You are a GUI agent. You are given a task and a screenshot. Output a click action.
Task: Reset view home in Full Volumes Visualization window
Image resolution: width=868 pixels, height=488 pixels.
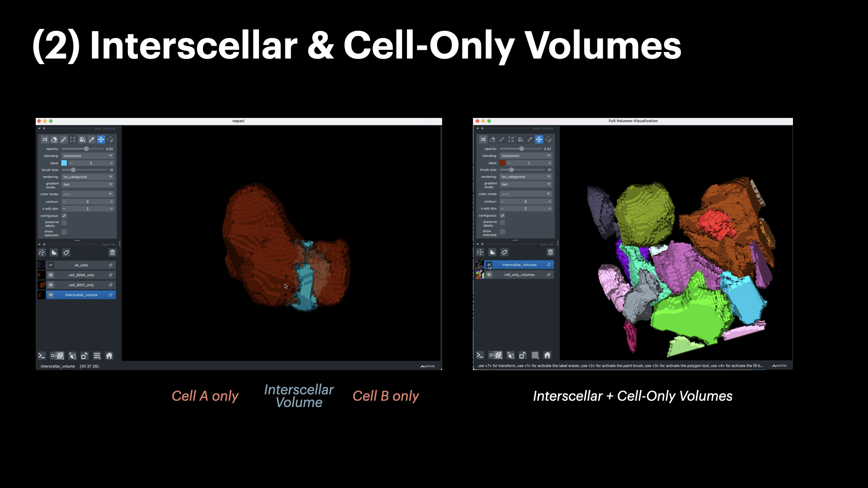click(x=547, y=355)
